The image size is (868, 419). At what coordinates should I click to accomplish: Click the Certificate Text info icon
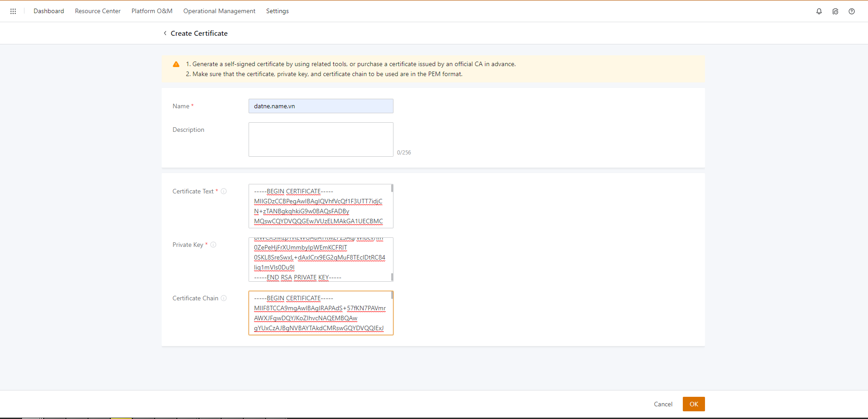(224, 191)
